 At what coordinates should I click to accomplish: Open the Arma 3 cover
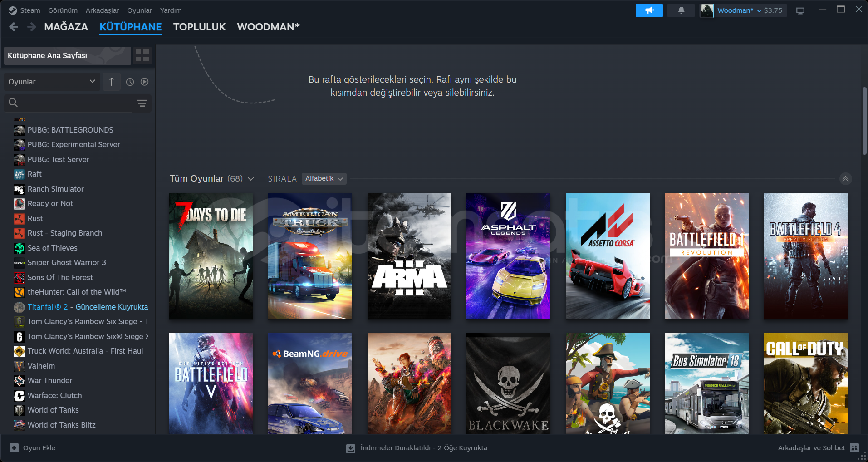point(409,256)
